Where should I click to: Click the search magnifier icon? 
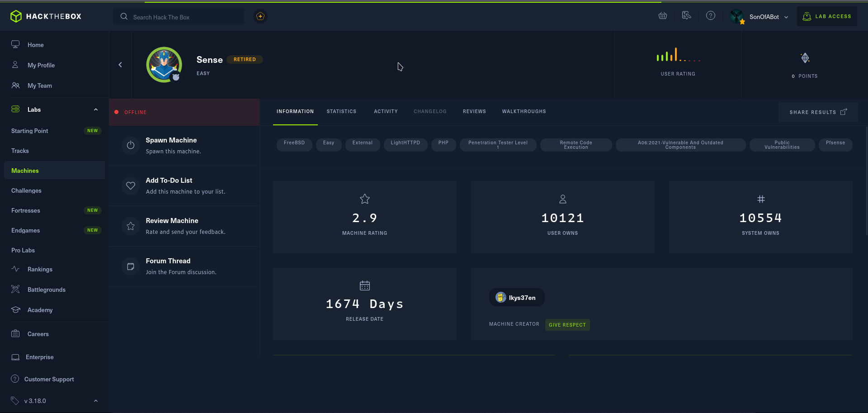pos(124,17)
